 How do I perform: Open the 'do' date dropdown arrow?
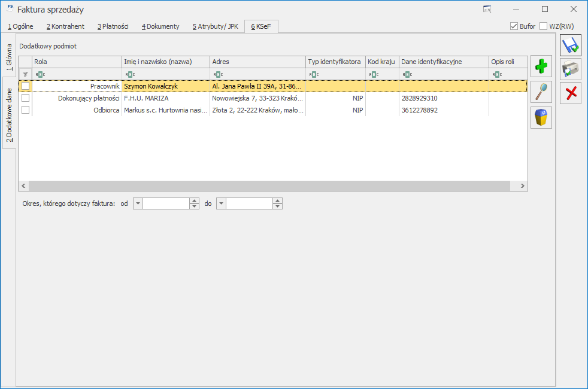pos(222,203)
